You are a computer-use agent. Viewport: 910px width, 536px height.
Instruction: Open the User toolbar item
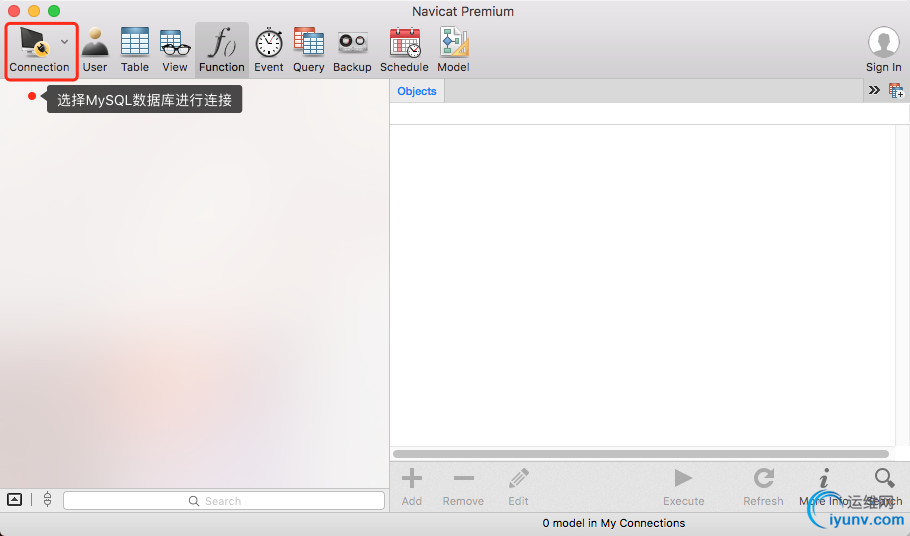tap(95, 50)
